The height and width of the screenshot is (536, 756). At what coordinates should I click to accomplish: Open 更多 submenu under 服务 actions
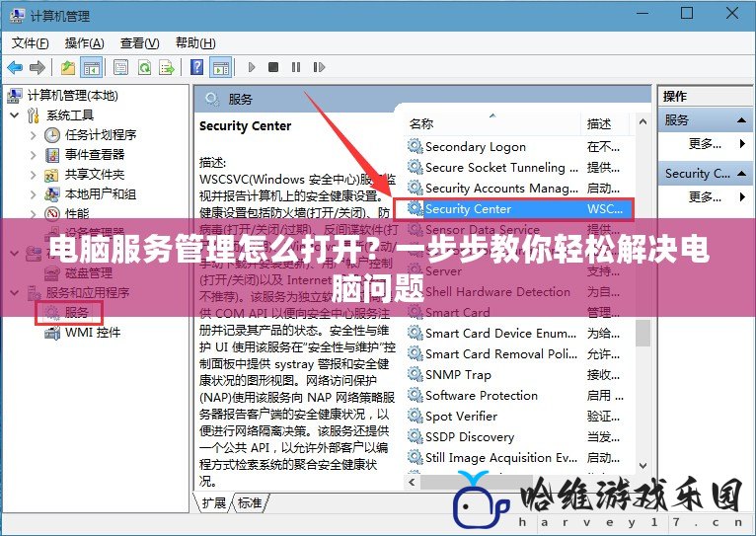[706, 144]
